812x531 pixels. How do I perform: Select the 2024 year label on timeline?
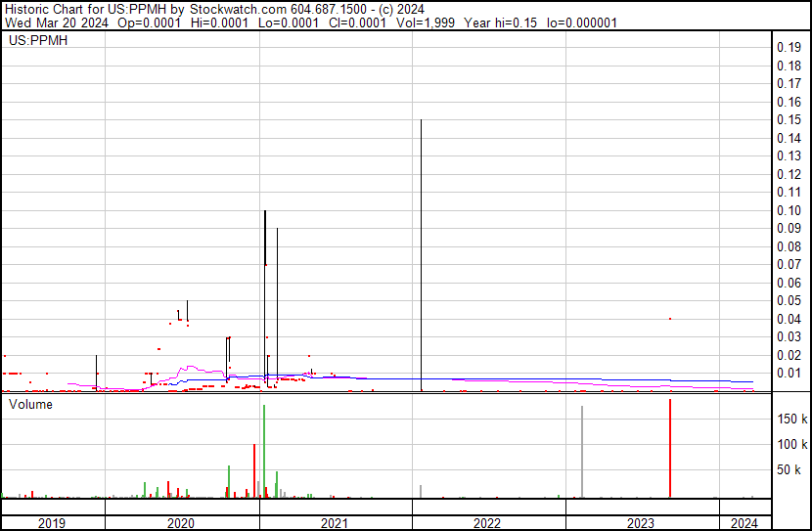744,523
